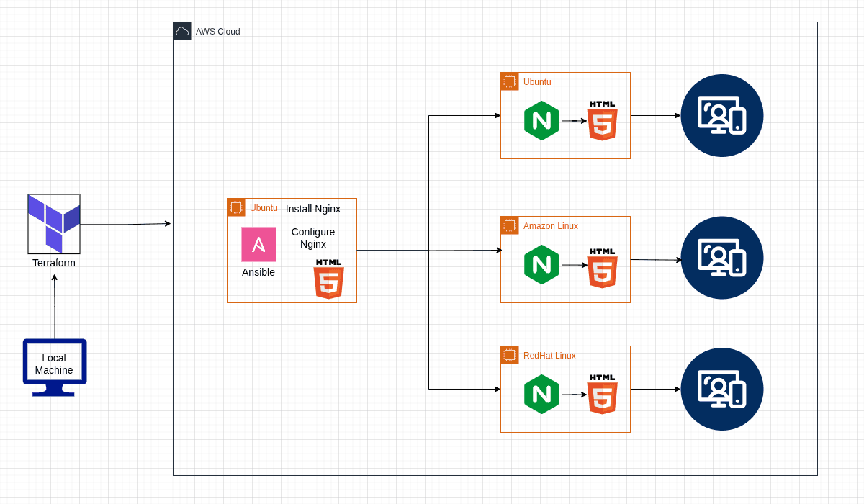
Task: Select the Install Nginx text
Action: [313, 209]
